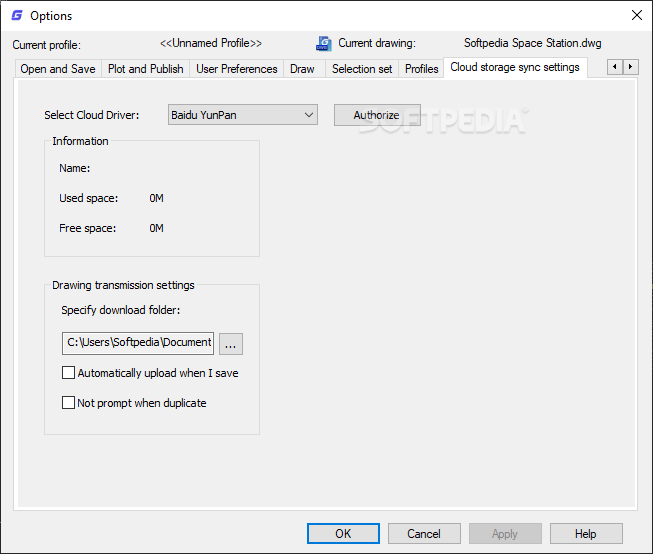Switch to the Open and Save tab
This screenshot has height=554, width=653.
58,69
